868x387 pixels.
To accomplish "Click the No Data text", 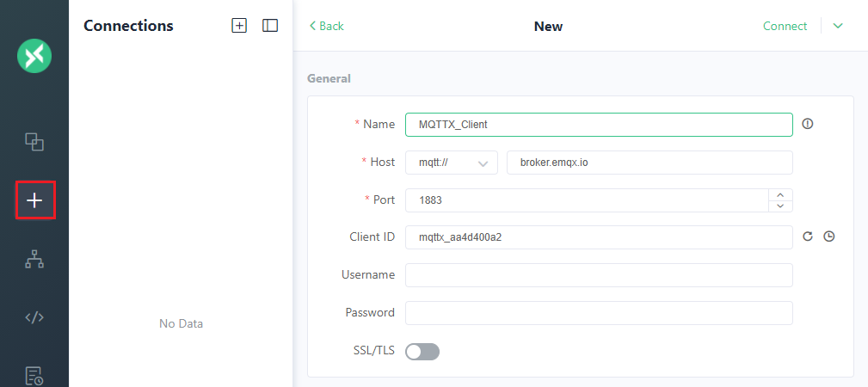I will click(x=181, y=323).
